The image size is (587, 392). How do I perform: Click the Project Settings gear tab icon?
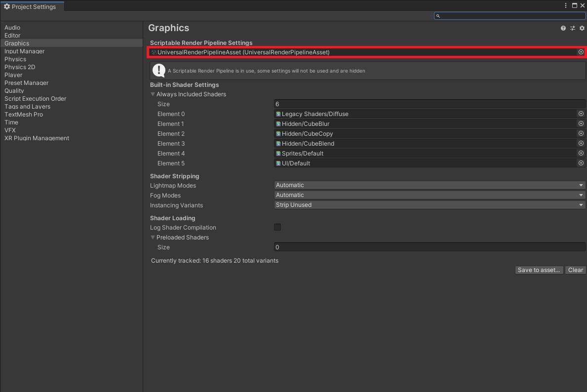[7, 6]
